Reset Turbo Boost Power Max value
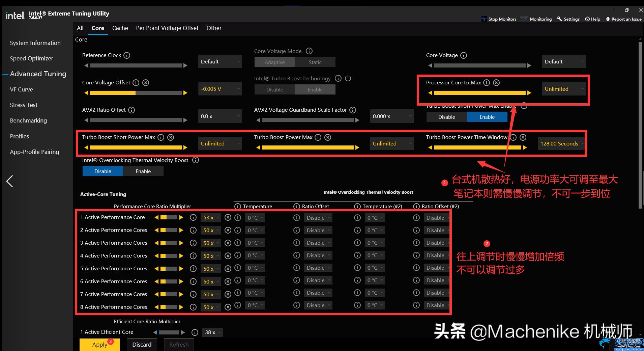This screenshot has width=644, height=351. (x=328, y=137)
